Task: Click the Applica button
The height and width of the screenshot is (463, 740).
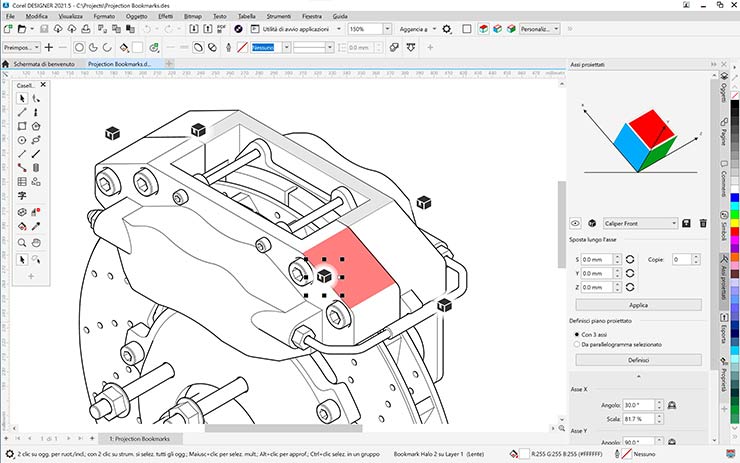Action: tap(638, 304)
